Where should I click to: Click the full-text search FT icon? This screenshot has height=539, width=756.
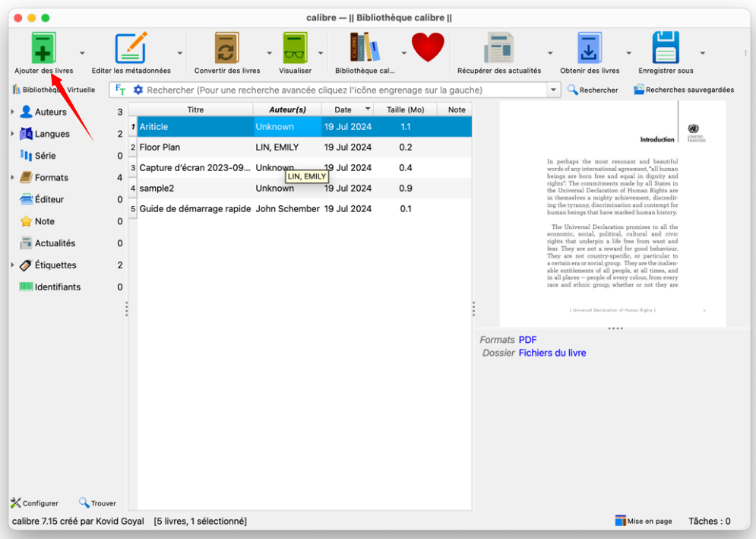[x=120, y=90]
